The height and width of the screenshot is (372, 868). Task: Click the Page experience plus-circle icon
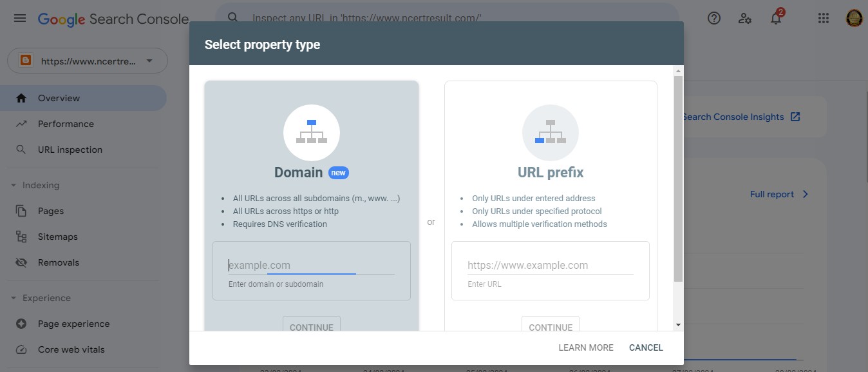pyautogui.click(x=21, y=324)
